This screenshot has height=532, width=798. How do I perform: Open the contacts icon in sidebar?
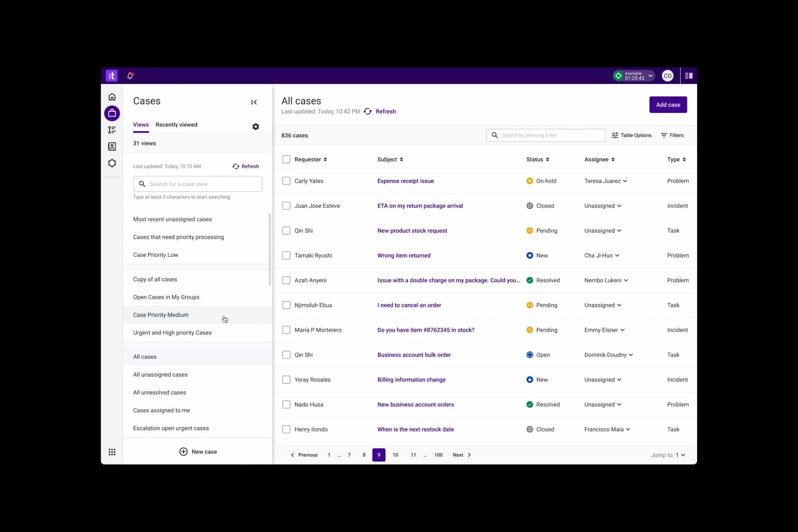pyautogui.click(x=112, y=147)
